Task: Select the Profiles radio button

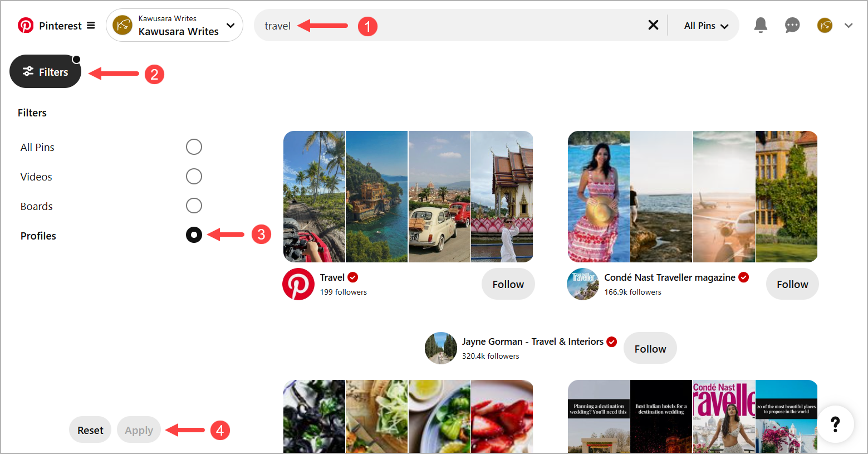Action: pos(194,235)
